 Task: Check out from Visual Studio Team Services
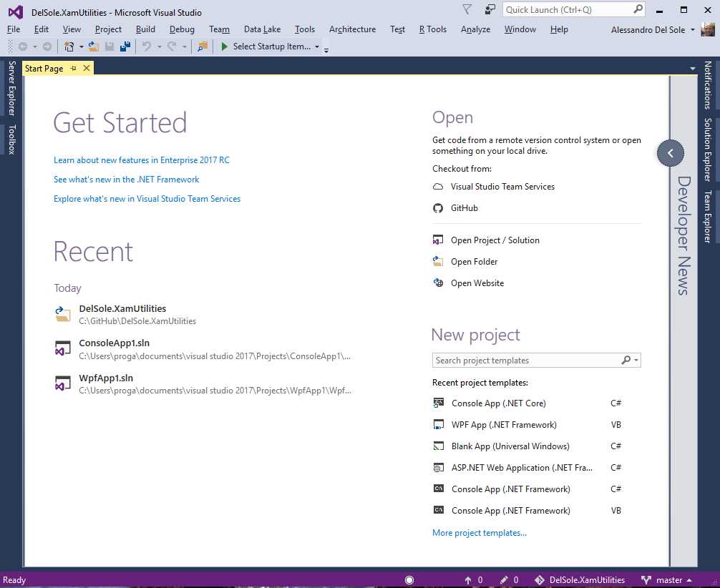[x=494, y=187]
